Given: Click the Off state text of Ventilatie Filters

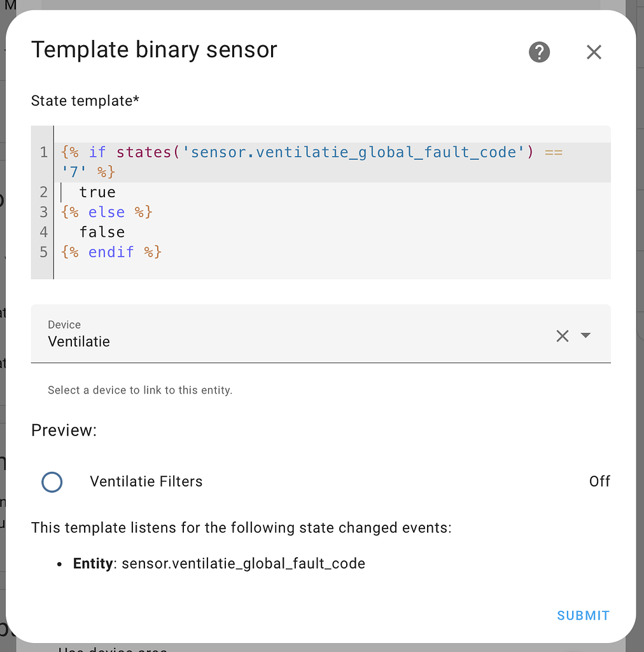Looking at the screenshot, I should pos(599,481).
